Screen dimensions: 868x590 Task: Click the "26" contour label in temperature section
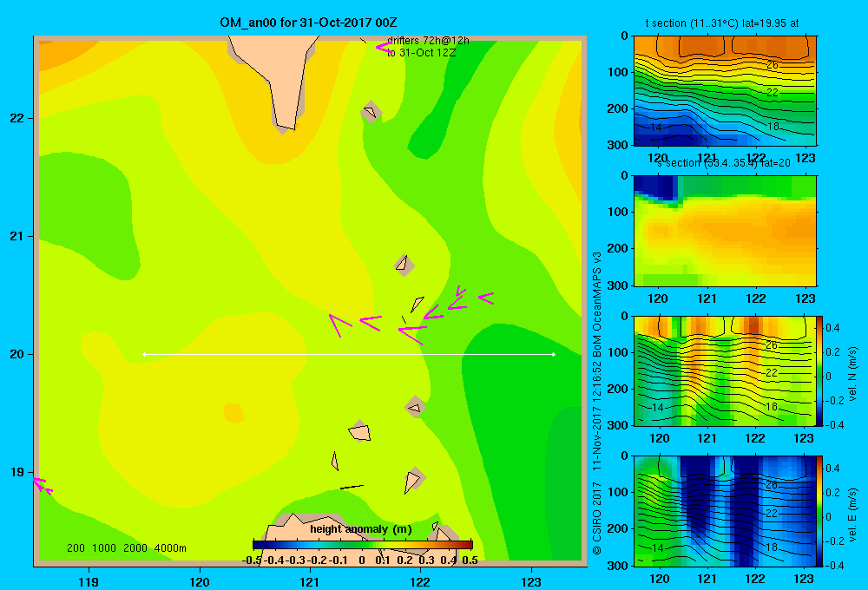[x=773, y=65]
